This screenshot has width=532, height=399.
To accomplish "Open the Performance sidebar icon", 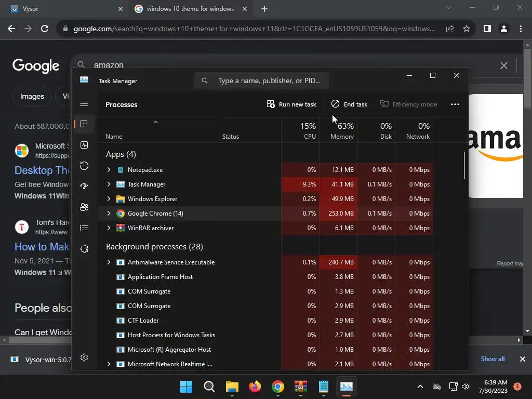I will click(x=84, y=145).
